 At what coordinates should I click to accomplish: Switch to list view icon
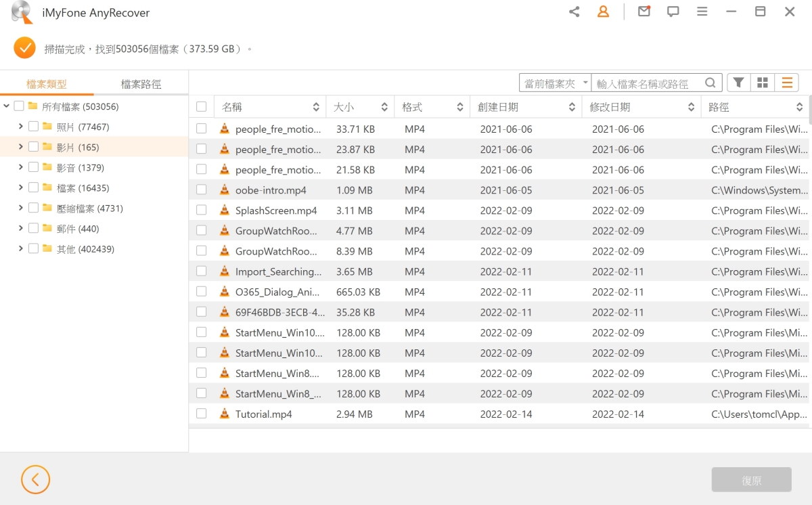click(787, 83)
